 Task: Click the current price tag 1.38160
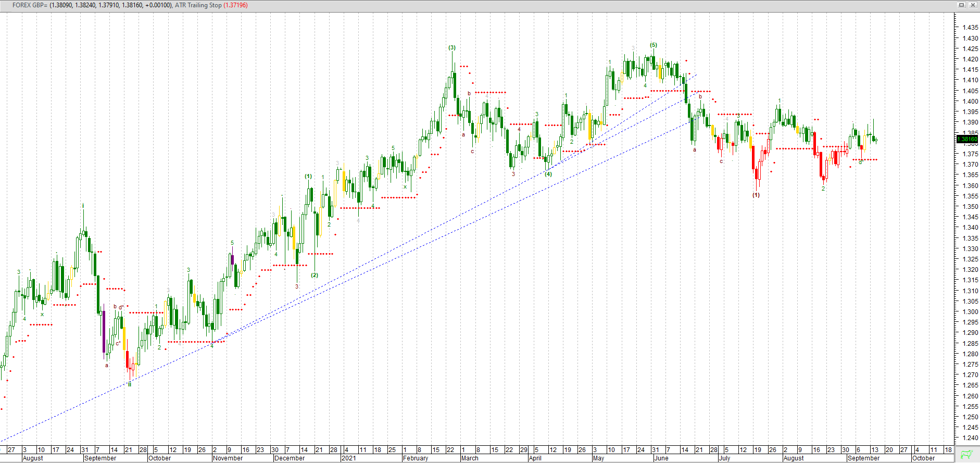(968, 139)
